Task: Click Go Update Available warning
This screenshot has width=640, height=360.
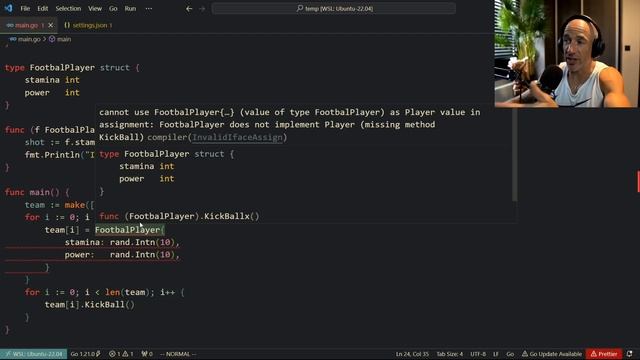Action: pyautogui.click(x=552, y=354)
